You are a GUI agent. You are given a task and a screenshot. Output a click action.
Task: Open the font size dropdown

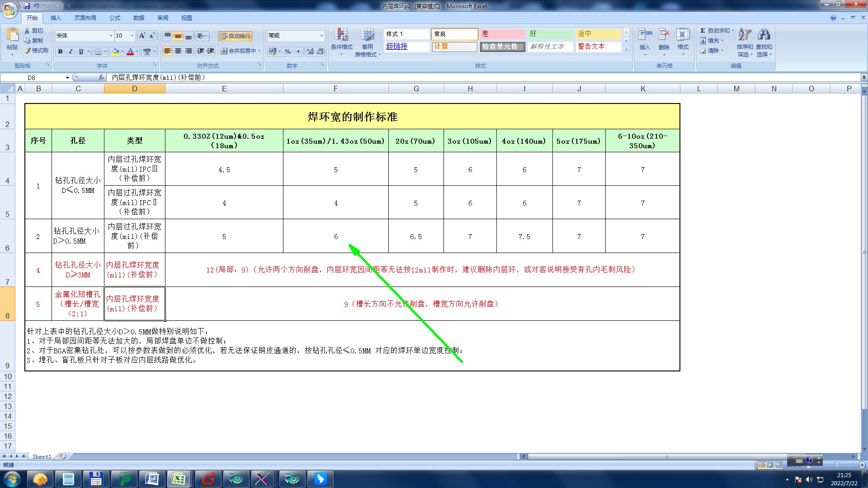click(132, 36)
